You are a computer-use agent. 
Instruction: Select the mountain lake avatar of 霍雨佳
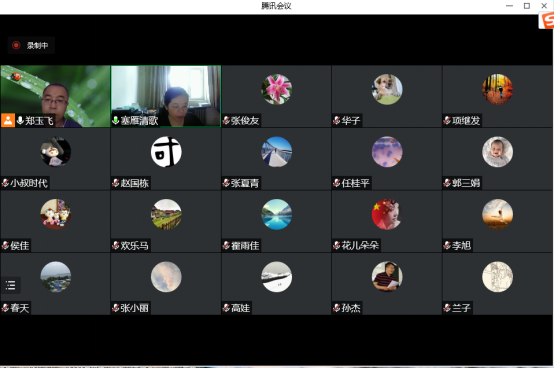point(276,214)
